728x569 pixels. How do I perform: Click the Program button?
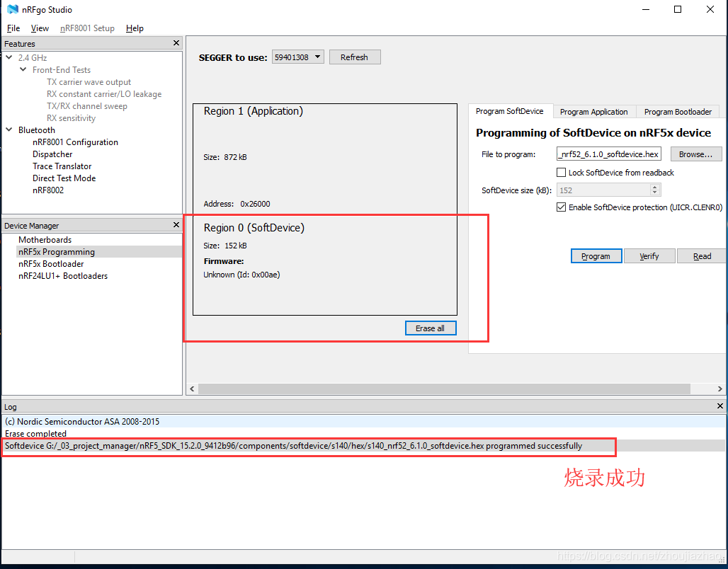pyautogui.click(x=596, y=256)
